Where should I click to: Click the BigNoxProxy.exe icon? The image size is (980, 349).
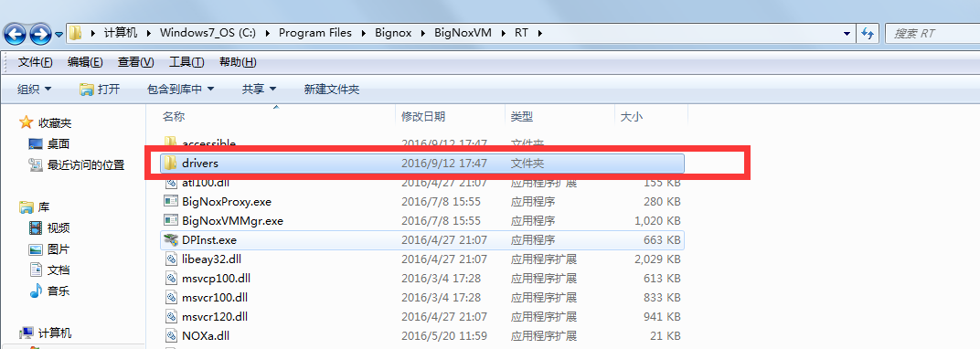tap(171, 202)
